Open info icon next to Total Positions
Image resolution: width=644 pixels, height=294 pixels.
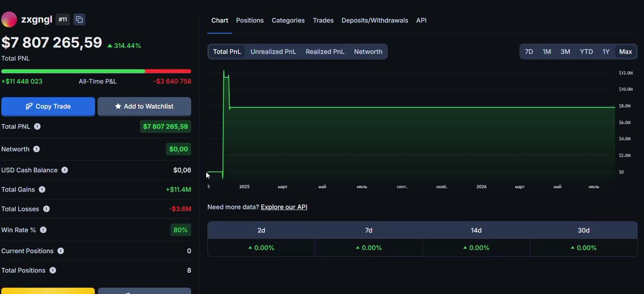(x=53, y=270)
